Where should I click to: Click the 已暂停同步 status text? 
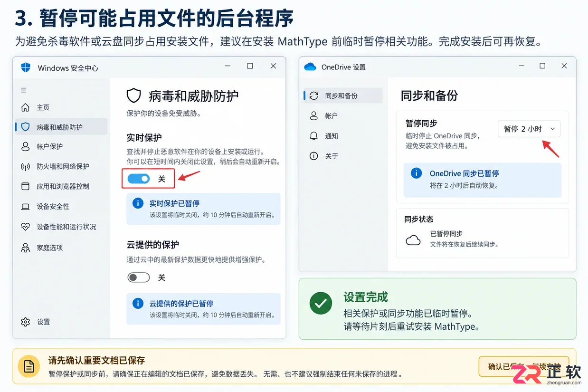click(446, 234)
